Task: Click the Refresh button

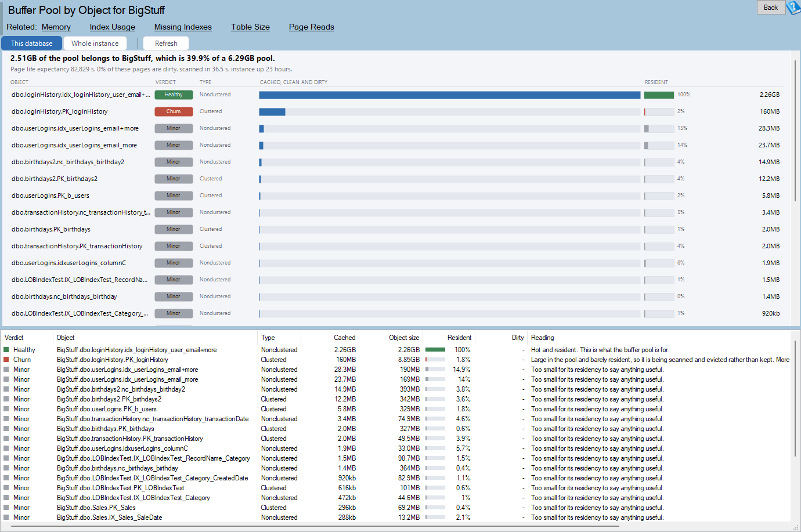Action: 166,44
